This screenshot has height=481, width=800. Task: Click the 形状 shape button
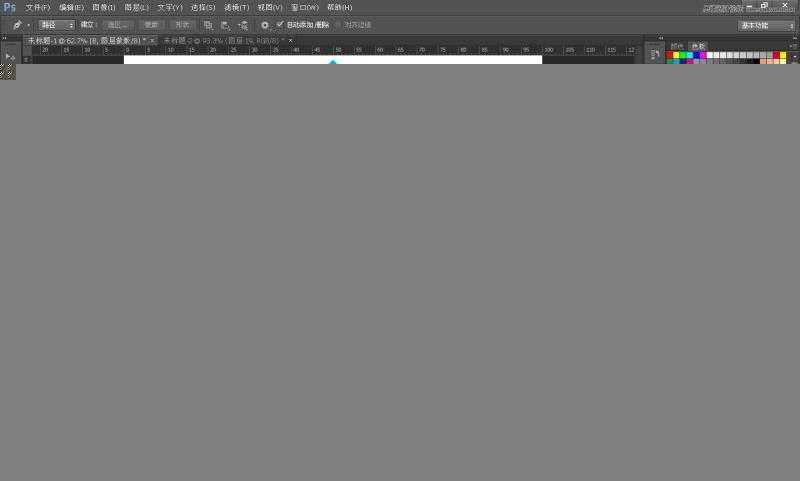182,25
